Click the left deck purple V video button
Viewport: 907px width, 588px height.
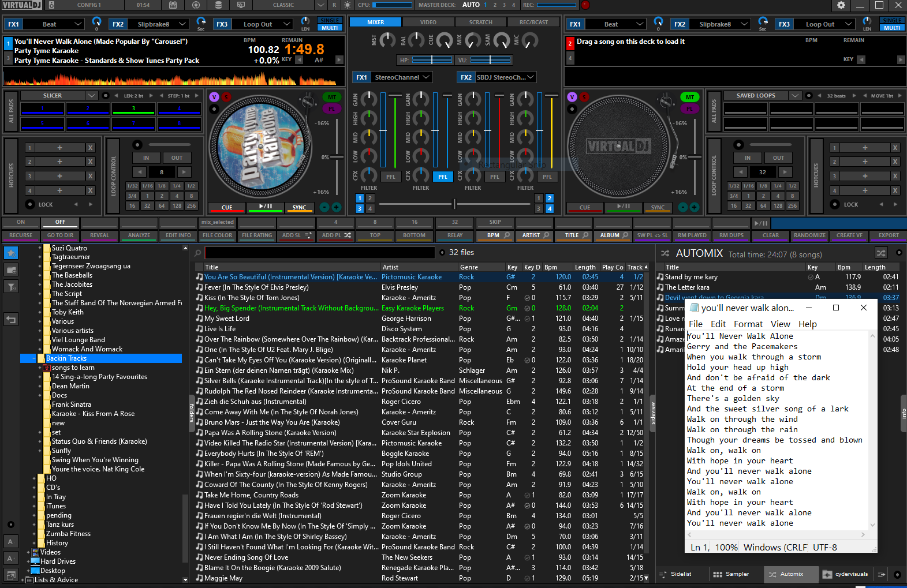(214, 97)
